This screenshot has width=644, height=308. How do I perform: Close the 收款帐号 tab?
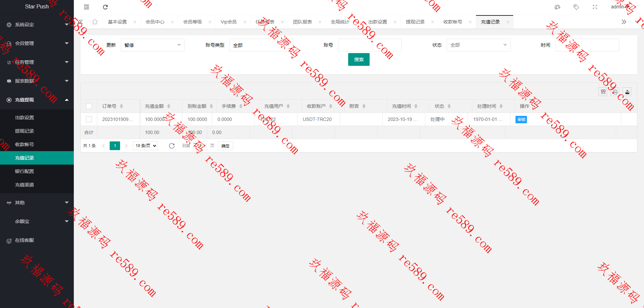[470, 22]
